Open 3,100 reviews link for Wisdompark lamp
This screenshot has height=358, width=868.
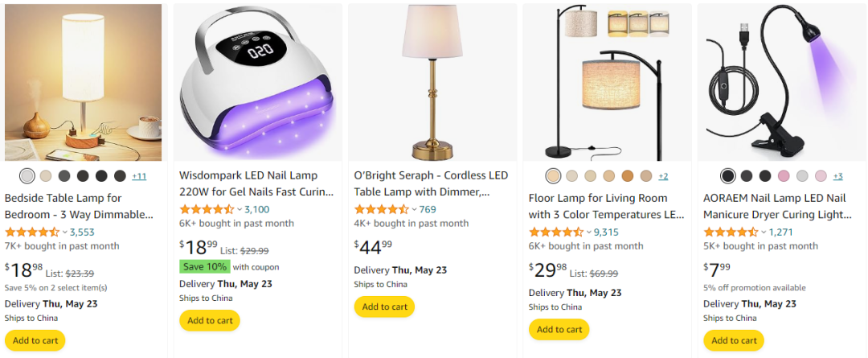pos(256,209)
